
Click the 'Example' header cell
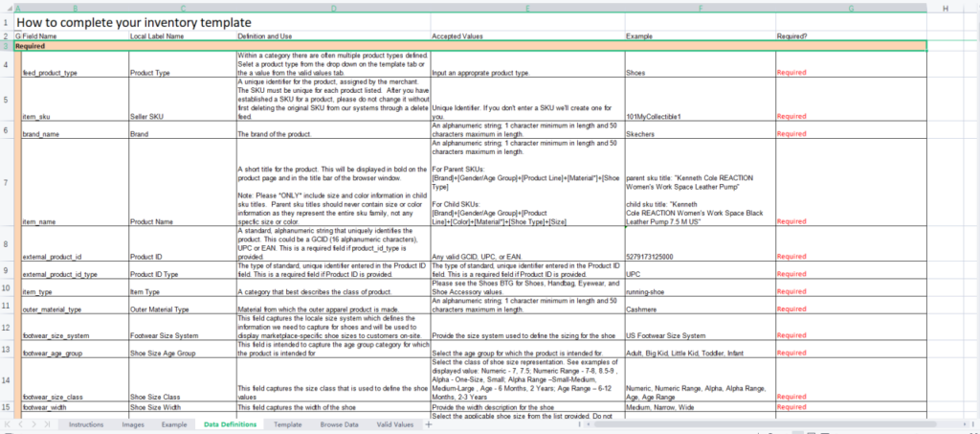[700, 36]
